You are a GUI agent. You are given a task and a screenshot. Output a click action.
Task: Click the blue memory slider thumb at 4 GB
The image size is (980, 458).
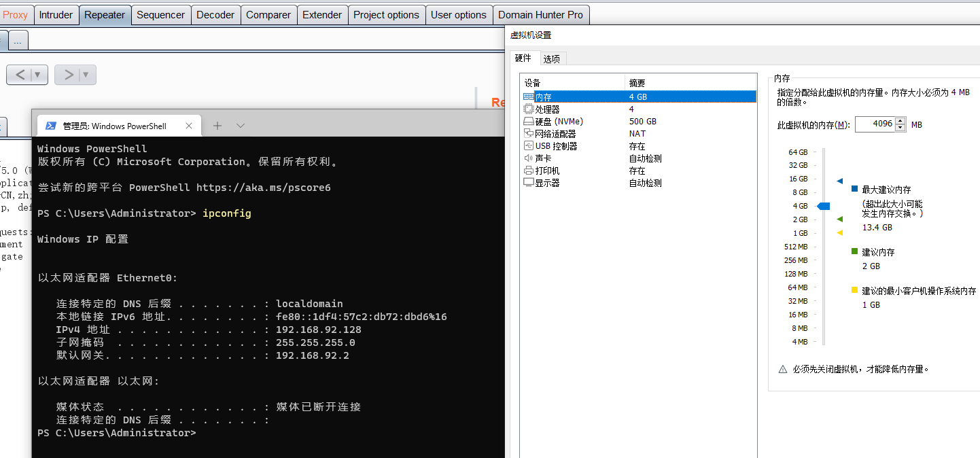click(823, 206)
